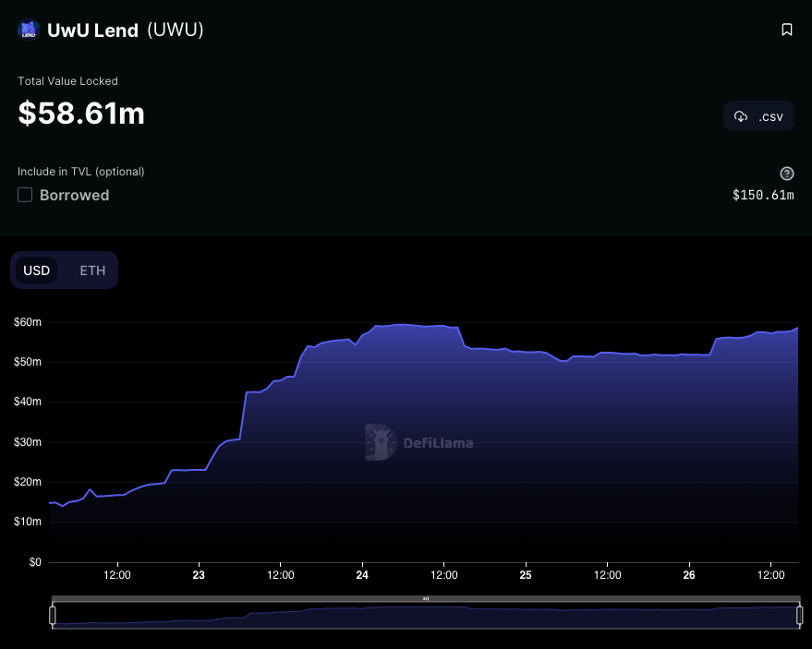Click the Include in TVL (optional) label
The image size is (812, 649).
point(80,172)
